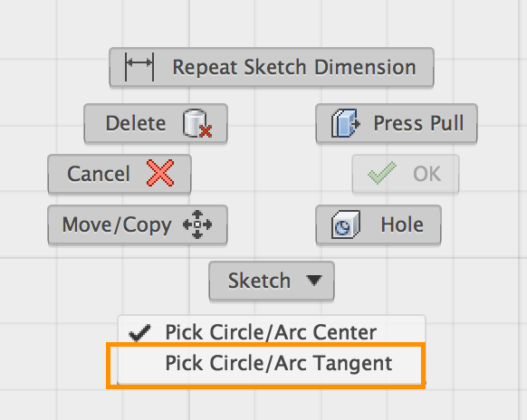Click the greyed-out OK text

[x=426, y=174]
